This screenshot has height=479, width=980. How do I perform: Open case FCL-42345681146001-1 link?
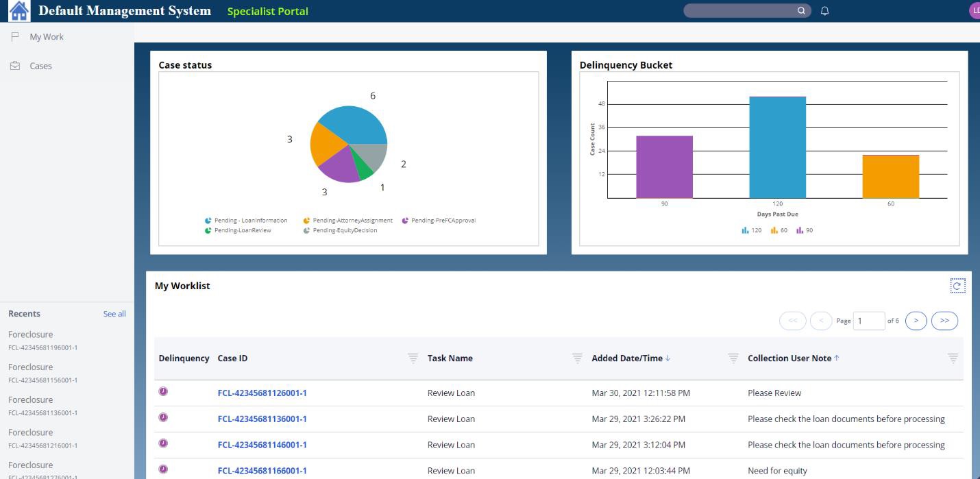[262, 445]
